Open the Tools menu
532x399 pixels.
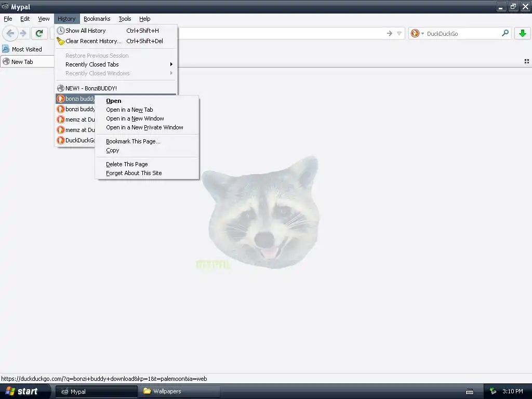(125, 19)
